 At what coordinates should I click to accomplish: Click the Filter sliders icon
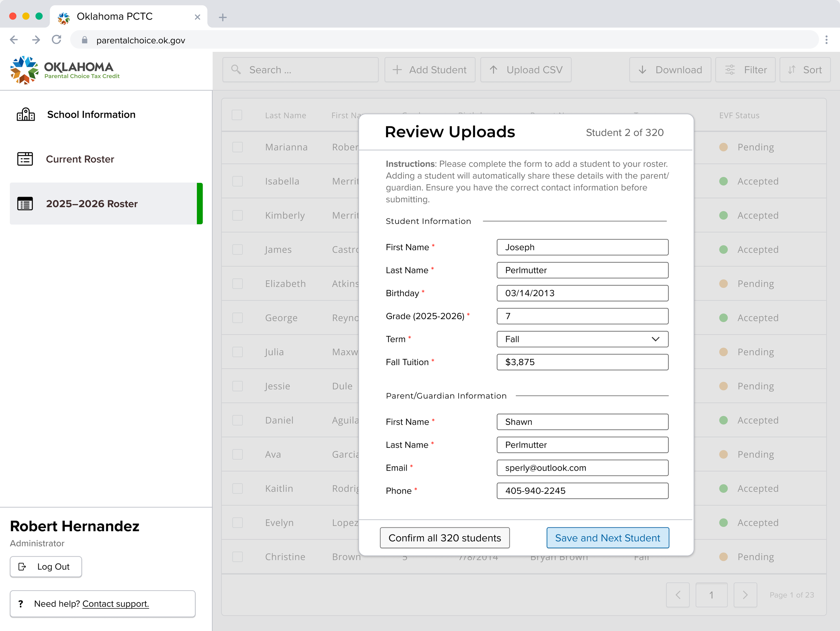click(730, 70)
